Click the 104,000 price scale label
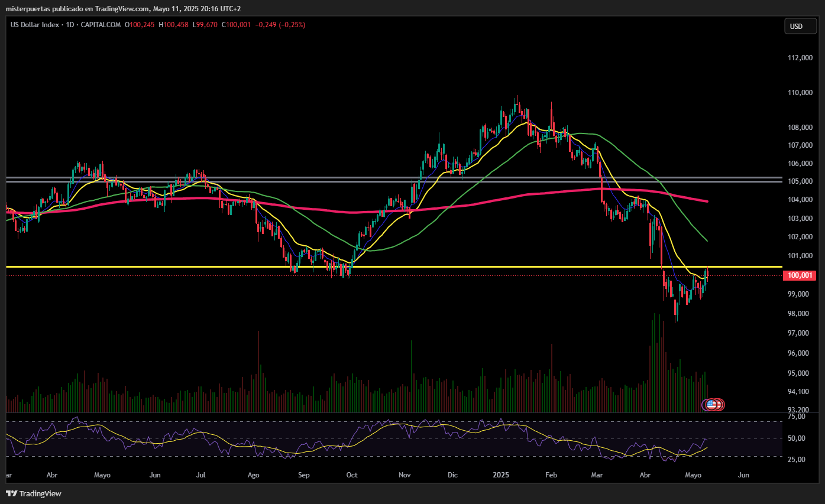 click(x=800, y=200)
